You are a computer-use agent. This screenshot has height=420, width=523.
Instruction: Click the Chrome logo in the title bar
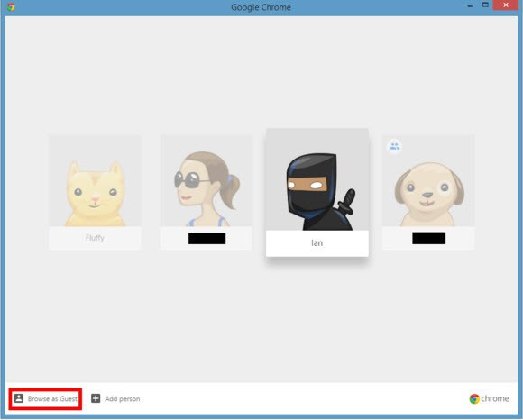11,7
